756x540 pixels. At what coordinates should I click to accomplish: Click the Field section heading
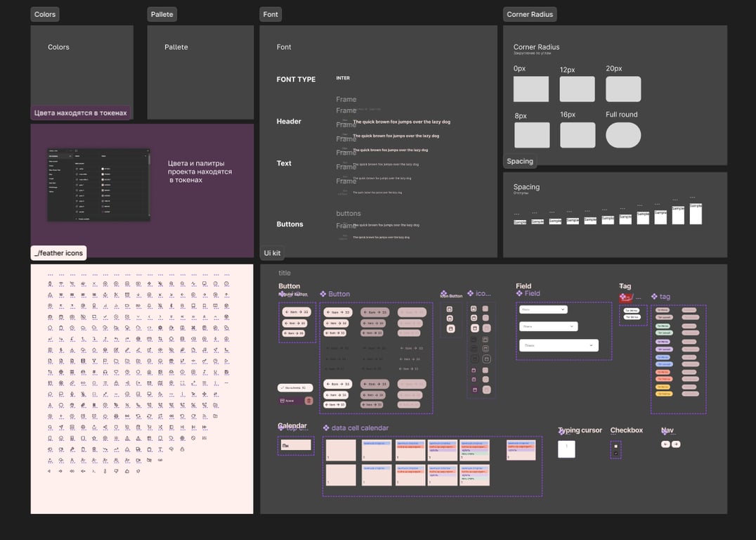[523, 285]
